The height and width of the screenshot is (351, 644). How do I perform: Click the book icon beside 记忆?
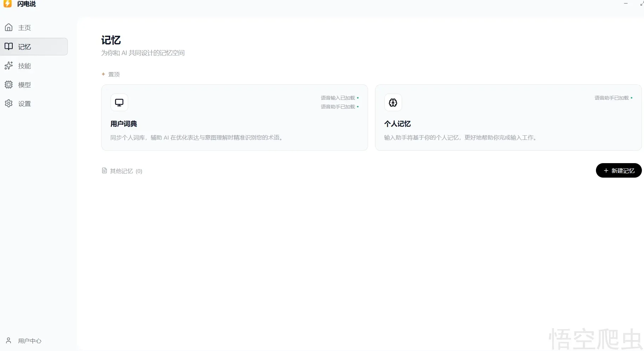coord(9,47)
